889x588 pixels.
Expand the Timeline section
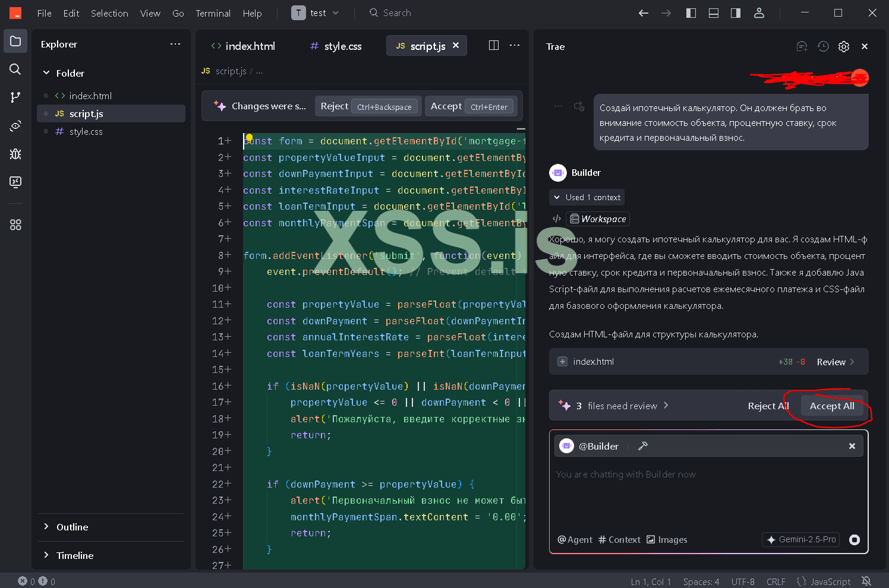click(74, 555)
